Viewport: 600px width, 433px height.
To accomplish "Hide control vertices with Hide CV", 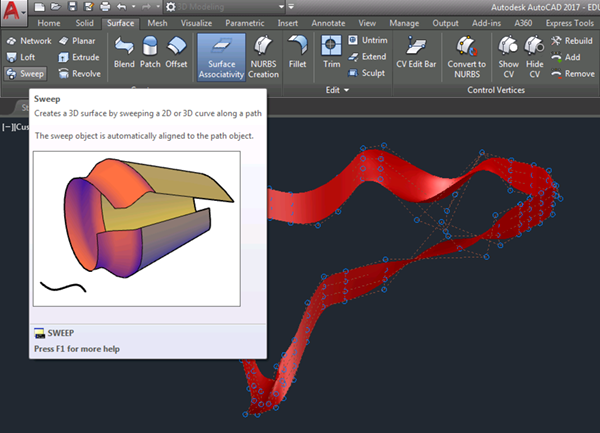I will pyautogui.click(x=534, y=54).
